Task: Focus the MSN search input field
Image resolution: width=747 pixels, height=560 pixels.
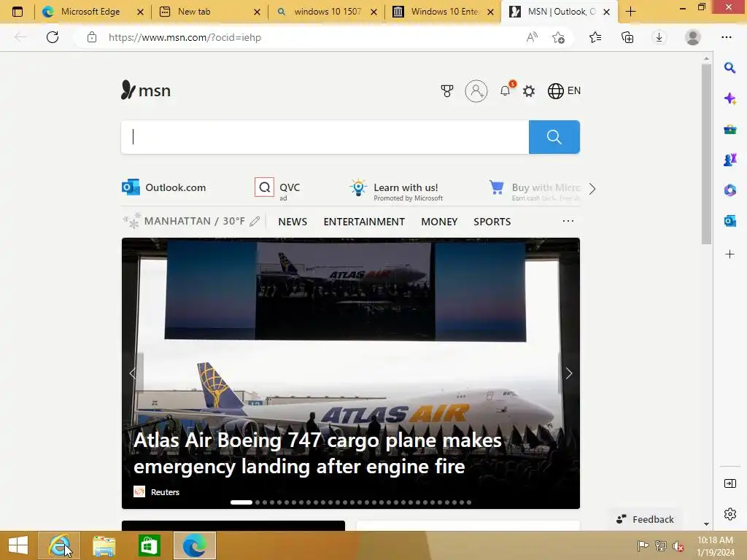Action: point(325,137)
